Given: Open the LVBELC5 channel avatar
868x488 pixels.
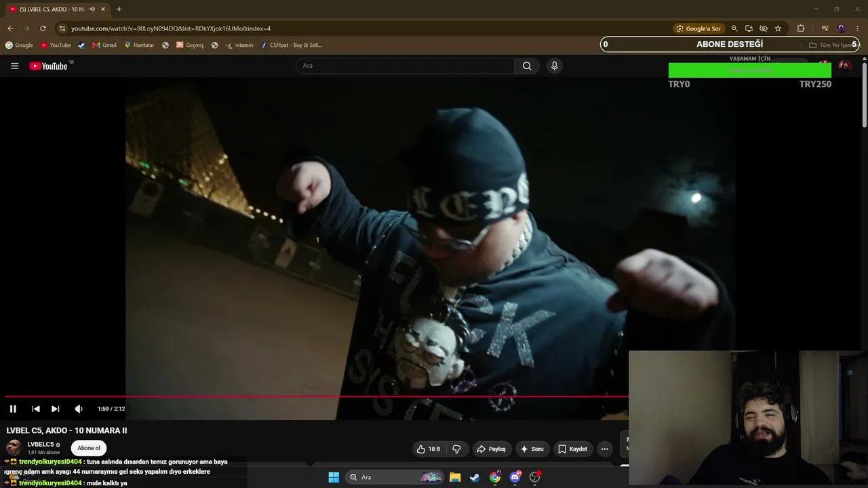Looking at the screenshot, I should pos(14,447).
